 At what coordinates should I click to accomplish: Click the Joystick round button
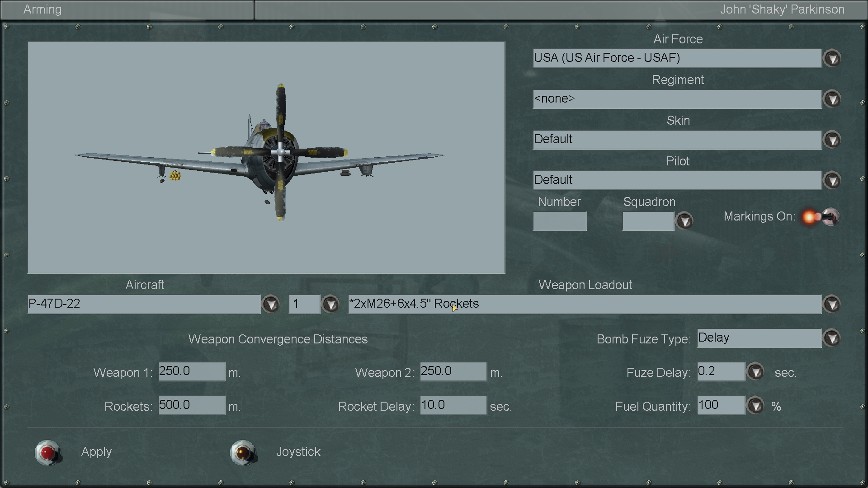243,452
